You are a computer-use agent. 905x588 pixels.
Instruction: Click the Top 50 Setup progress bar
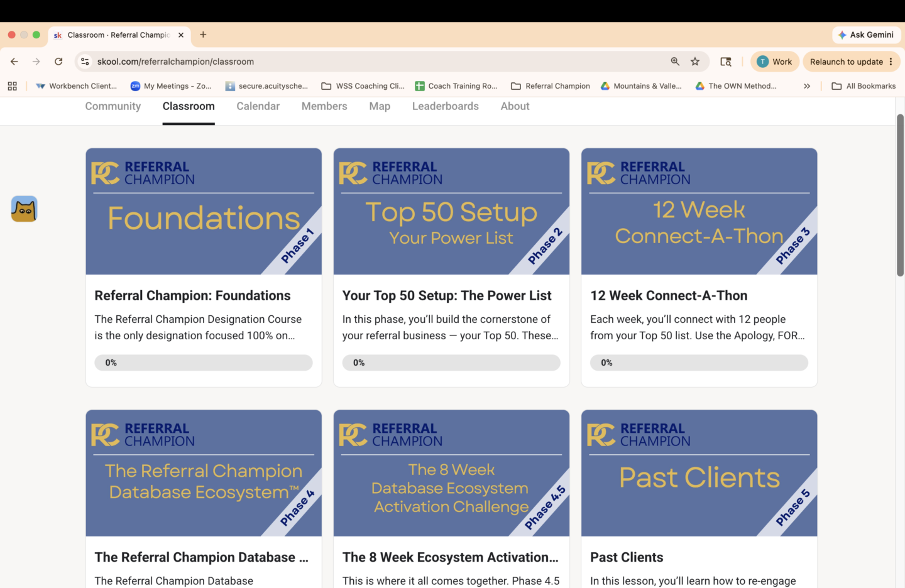pos(451,362)
